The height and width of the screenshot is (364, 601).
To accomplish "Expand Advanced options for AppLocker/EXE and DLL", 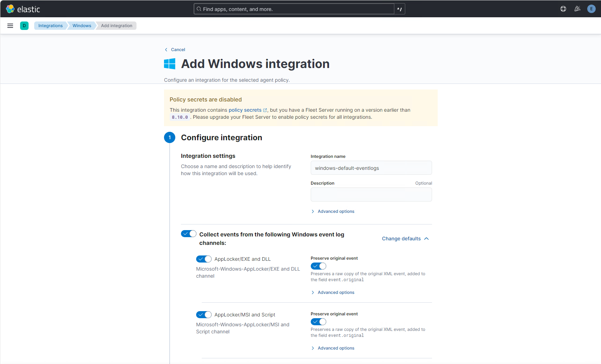I will click(x=333, y=292).
